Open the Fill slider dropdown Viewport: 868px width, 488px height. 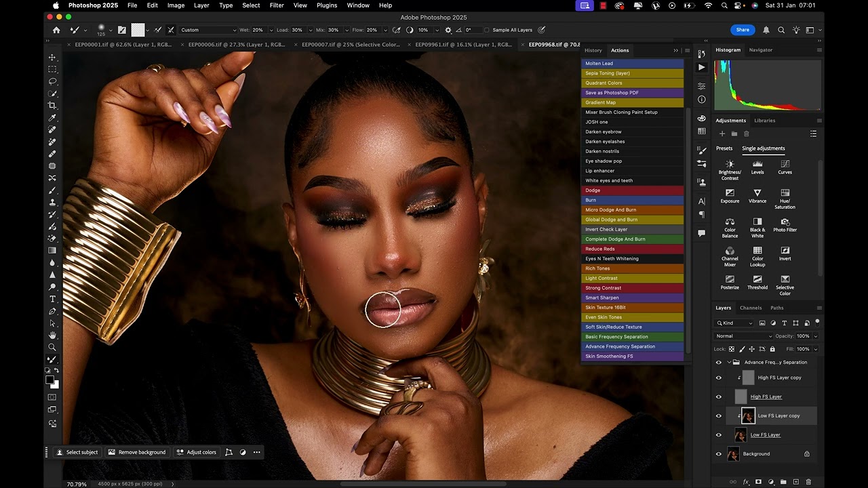[x=815, y=349]
